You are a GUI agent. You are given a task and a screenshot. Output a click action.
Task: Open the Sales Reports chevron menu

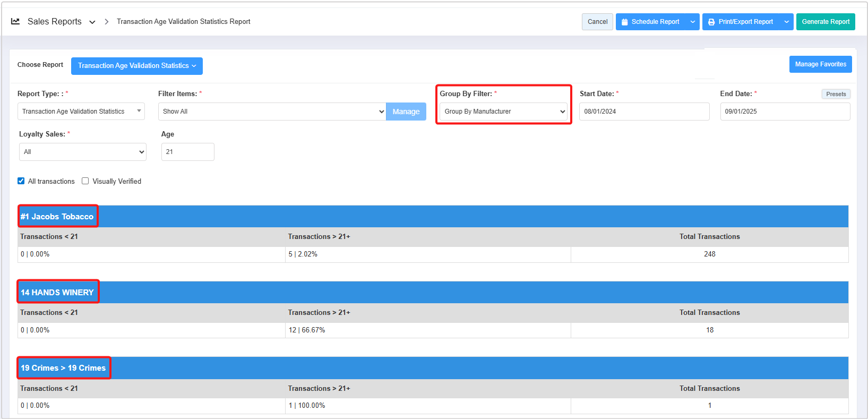tap(92, 22)
